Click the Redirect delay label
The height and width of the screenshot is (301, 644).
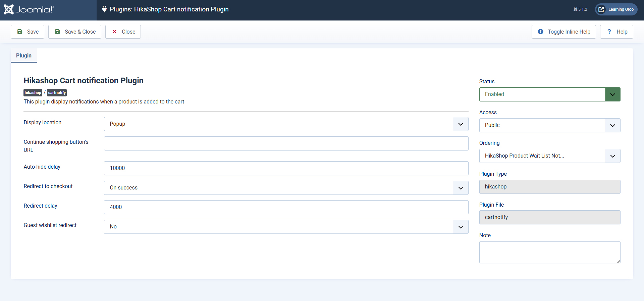40,206
